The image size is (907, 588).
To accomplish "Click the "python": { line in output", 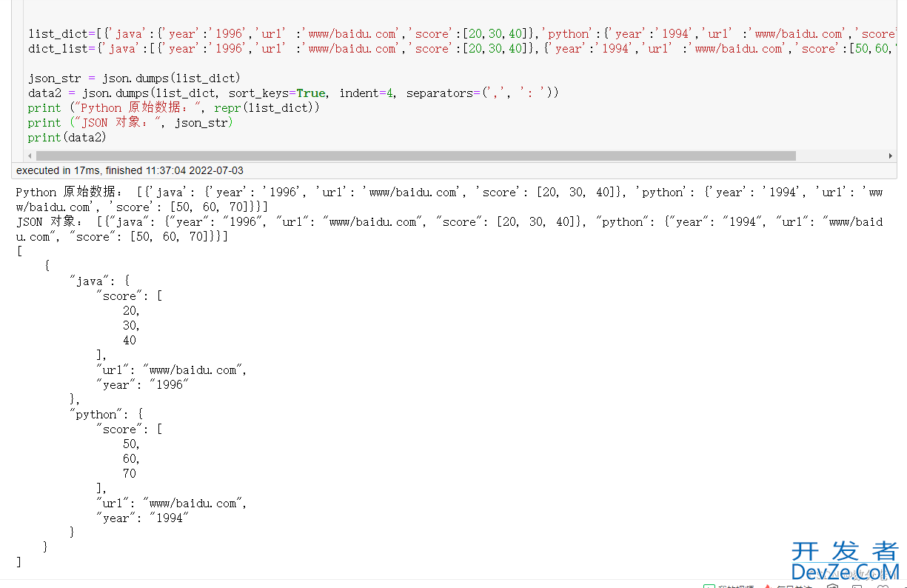I will click(107, 415).
